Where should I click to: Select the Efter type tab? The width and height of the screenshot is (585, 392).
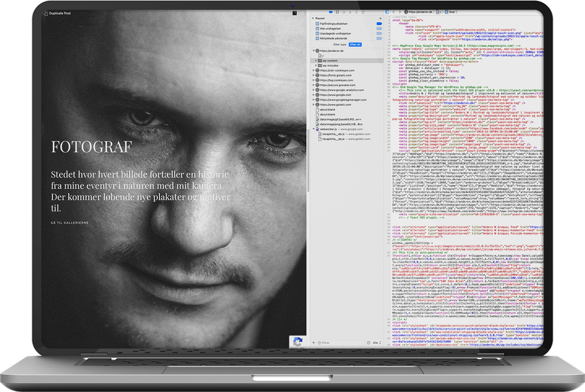tap(340, 44)
